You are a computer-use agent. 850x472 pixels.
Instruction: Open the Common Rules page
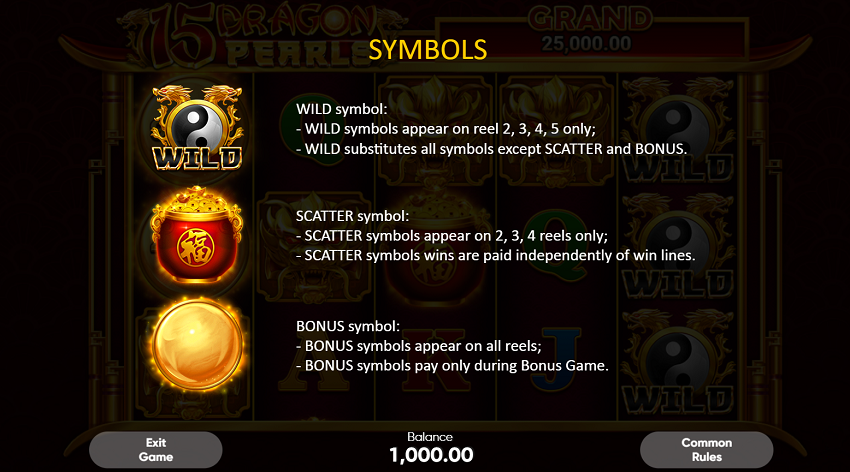click(x=706, y=450)
